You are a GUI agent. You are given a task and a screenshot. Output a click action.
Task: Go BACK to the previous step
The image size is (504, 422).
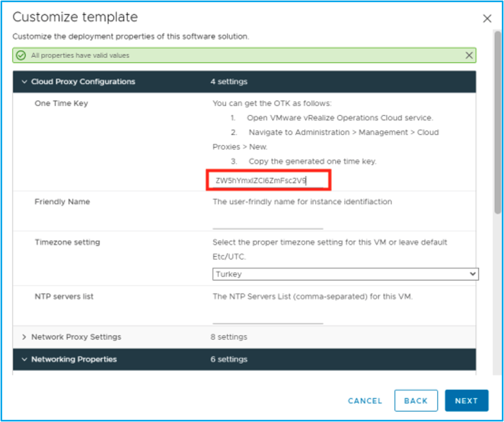pyautogui.click(x=416, y=401)
